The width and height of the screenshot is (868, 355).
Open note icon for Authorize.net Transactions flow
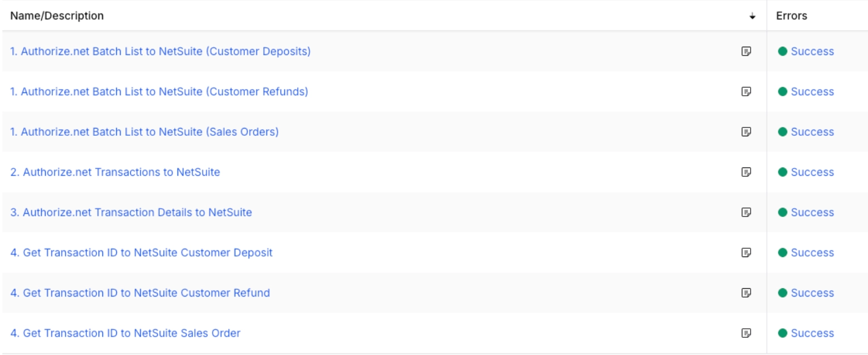[x=747, y=172]
